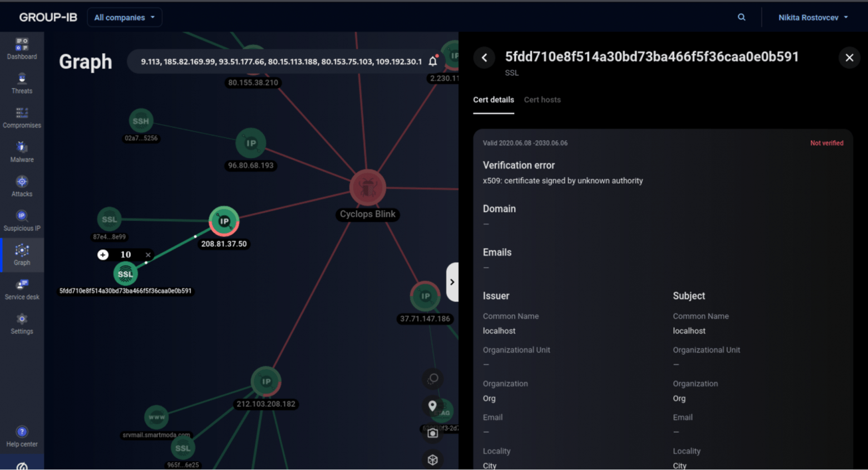This screenshot has width=868, height=470.
Task: Click the graph search field with IPs
Action: [x=281, y=62]
